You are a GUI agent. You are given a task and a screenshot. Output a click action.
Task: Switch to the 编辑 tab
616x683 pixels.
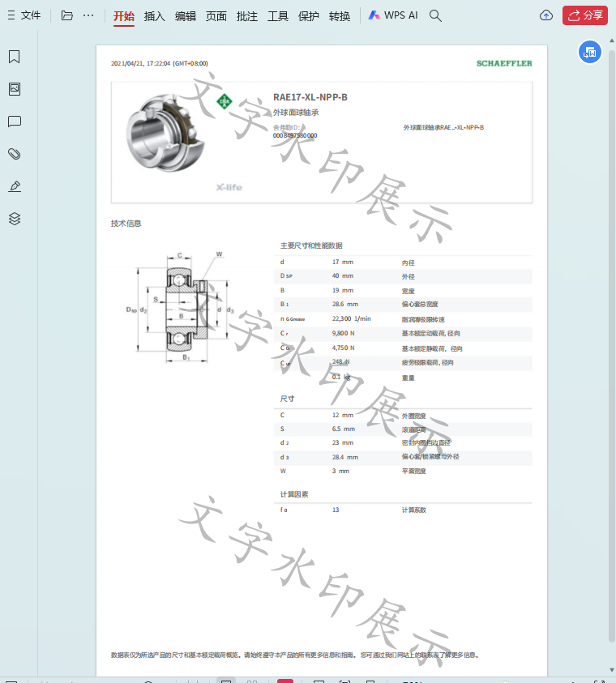coord(186,16)
